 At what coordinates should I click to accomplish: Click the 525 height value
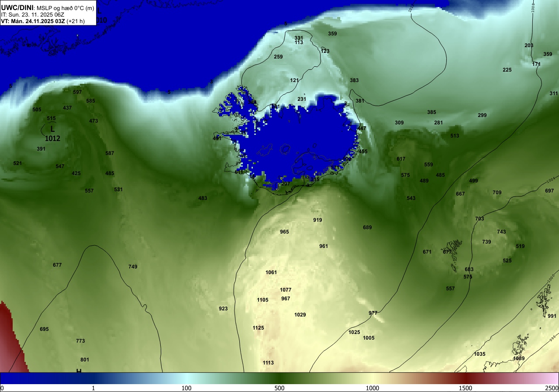tap(507, 261)
